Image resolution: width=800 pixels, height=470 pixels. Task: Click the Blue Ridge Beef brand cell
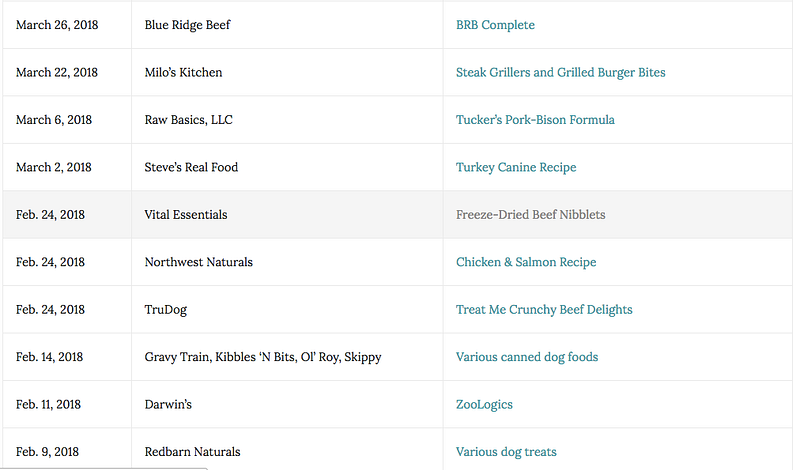[x=187, y=25]
